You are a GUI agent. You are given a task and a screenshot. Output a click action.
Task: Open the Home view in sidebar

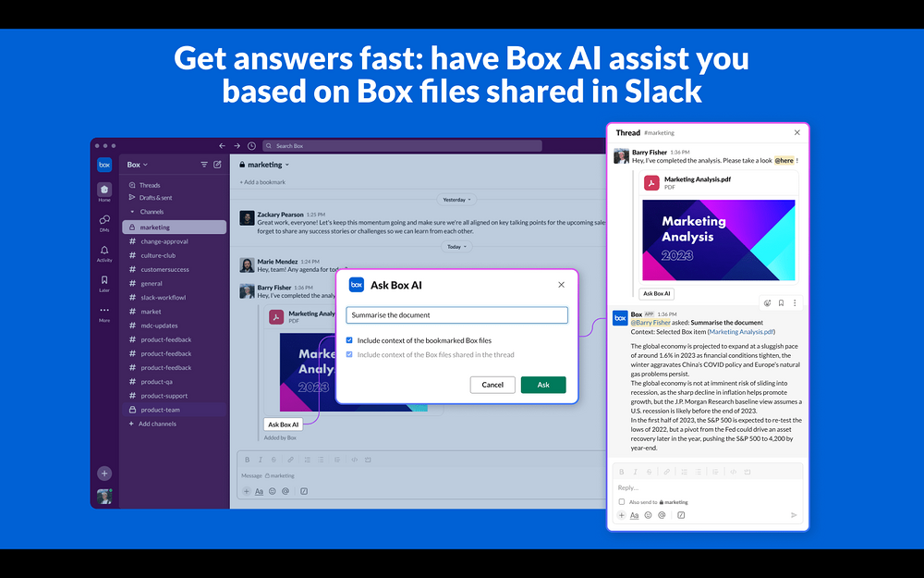[x=104, y=191]
